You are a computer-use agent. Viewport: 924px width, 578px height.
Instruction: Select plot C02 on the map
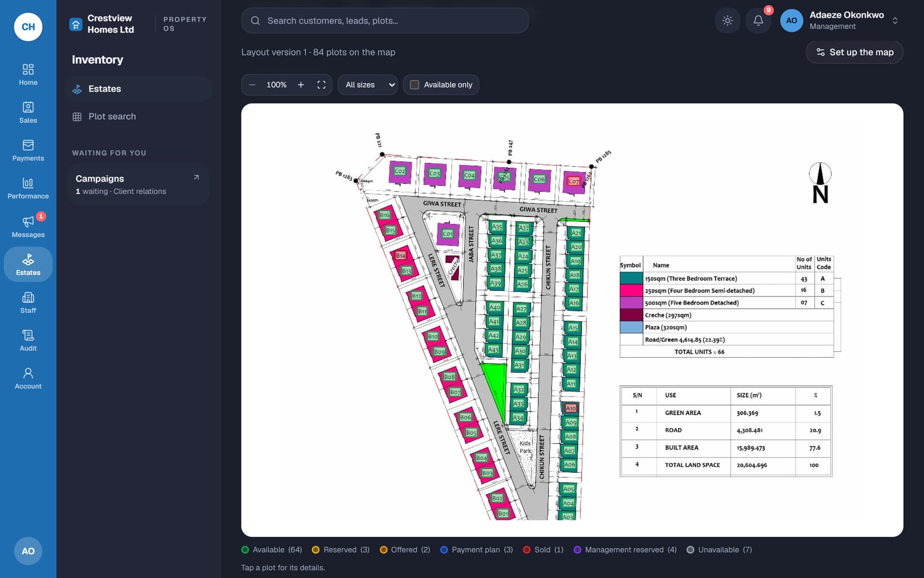400,171
